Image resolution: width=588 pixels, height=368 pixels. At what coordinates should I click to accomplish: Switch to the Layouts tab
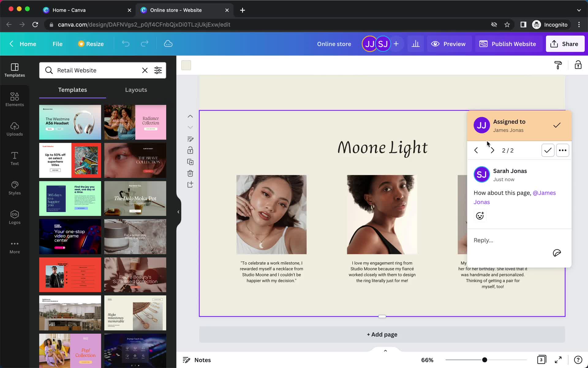(136, 90)
